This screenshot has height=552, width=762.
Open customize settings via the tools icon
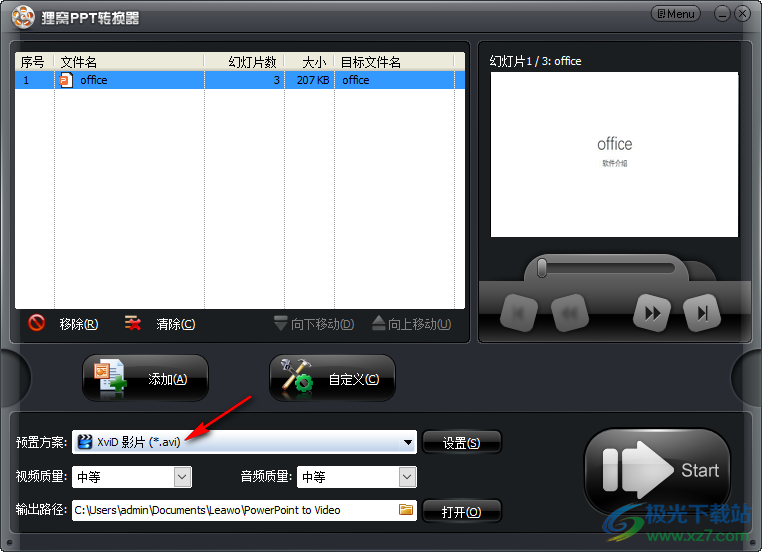coord(296,377)
